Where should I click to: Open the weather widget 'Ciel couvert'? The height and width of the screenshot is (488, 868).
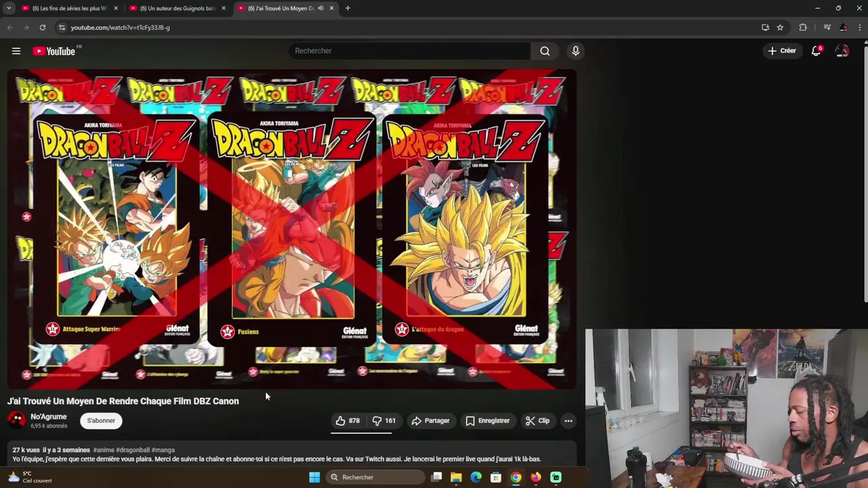30,477
